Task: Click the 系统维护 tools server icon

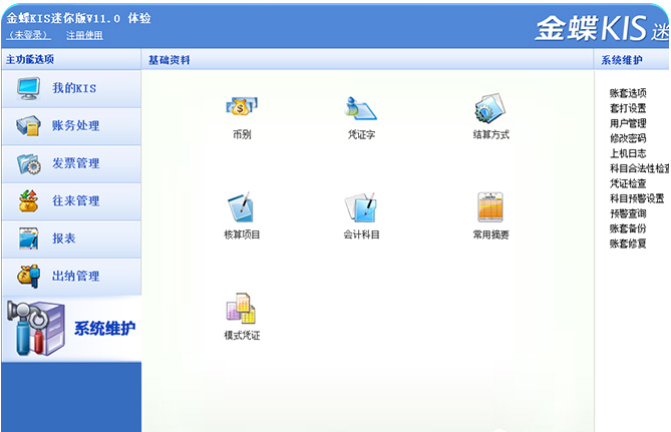Action: (x=36, y=328)
